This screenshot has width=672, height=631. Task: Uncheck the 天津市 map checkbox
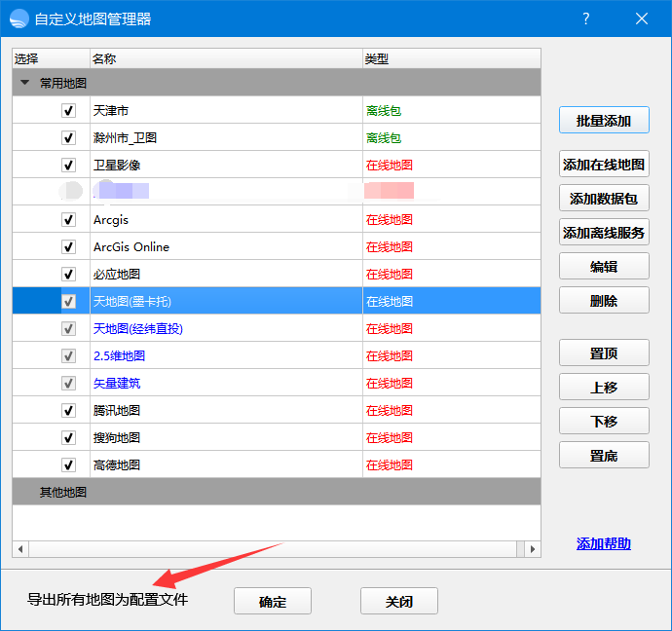coord(68,111)
